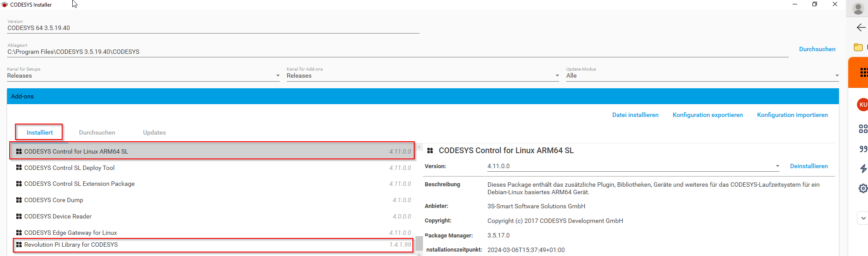
Task: Select CODESYS Control for Linux ARM64 SL
Action: pyautogui.click(x=212, y=151)
